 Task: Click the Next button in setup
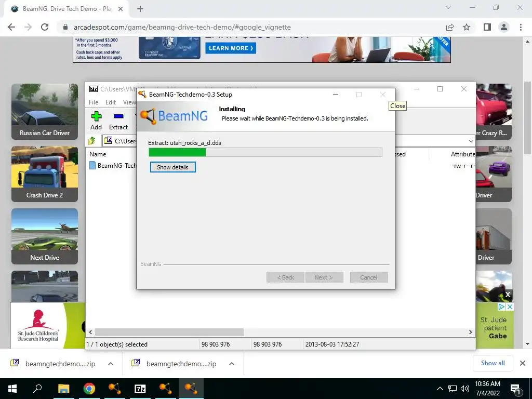(x=324, y=277)
